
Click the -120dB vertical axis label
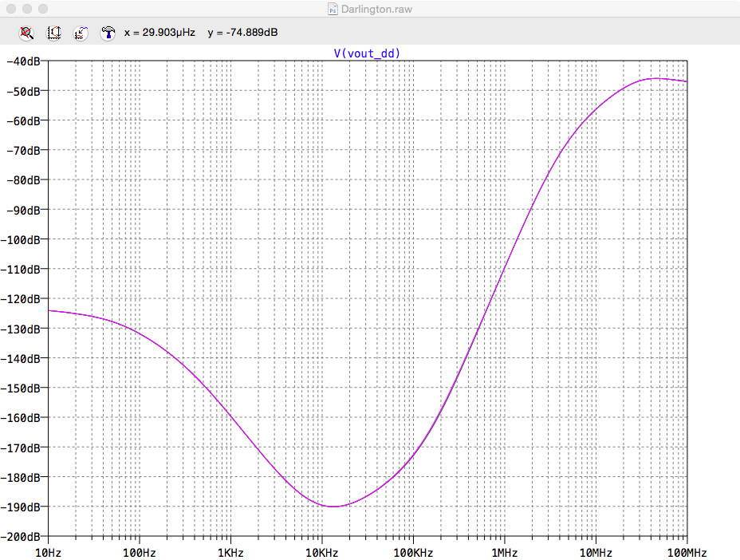[x=20, y=299]
